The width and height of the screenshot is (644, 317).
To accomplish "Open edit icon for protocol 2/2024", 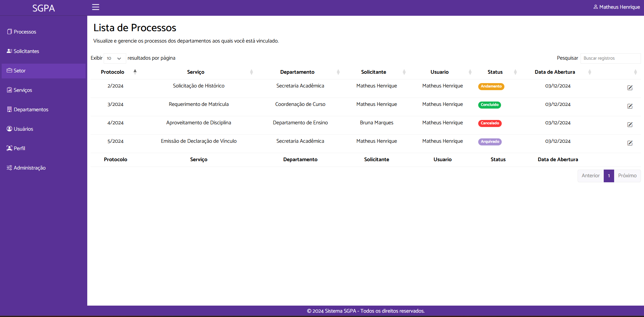I will point(630,88).
